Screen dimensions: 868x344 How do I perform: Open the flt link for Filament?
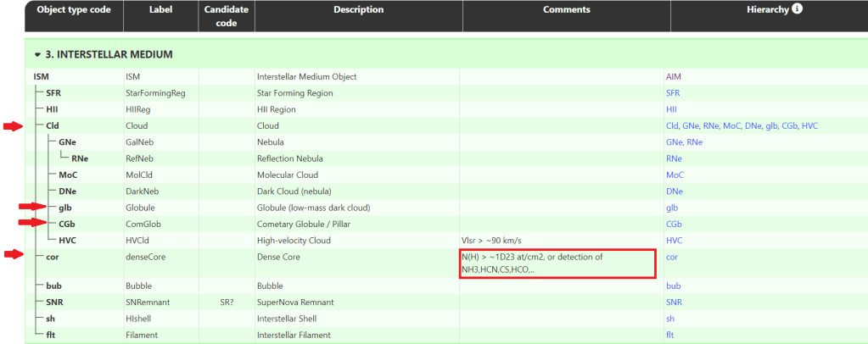[669, 335]
